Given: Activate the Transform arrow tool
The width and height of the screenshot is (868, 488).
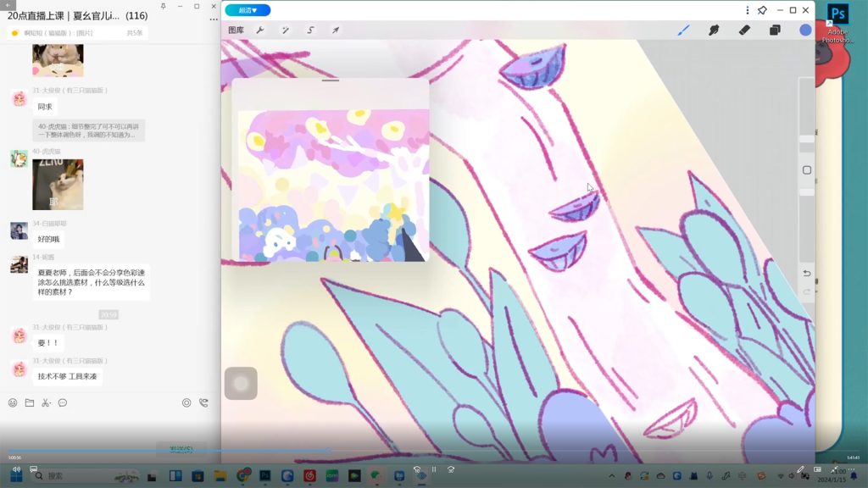Looking at the screenshot, I should 336,30.
